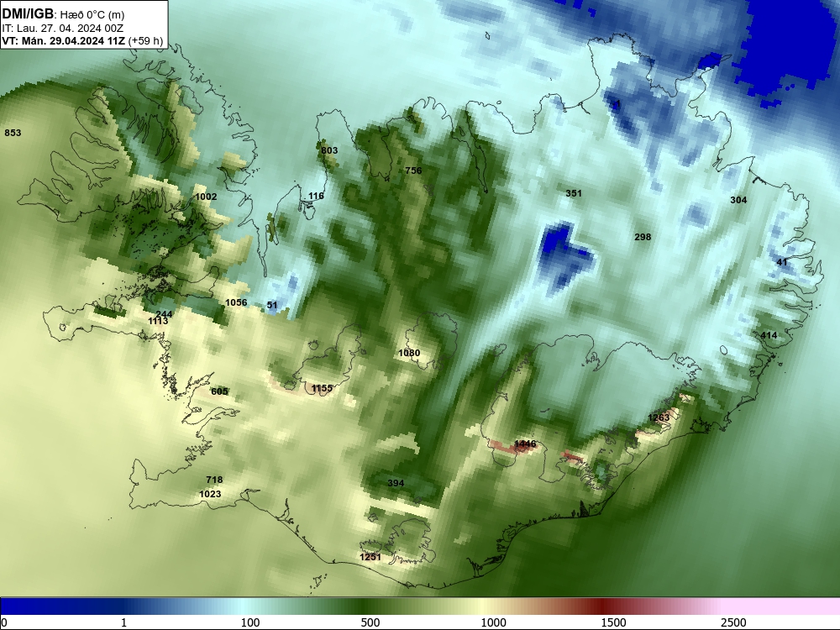Select the 1263 value in the southeast
Image resolution: width=840 pixels, height=630 pixels.
[x=659, y=417]
